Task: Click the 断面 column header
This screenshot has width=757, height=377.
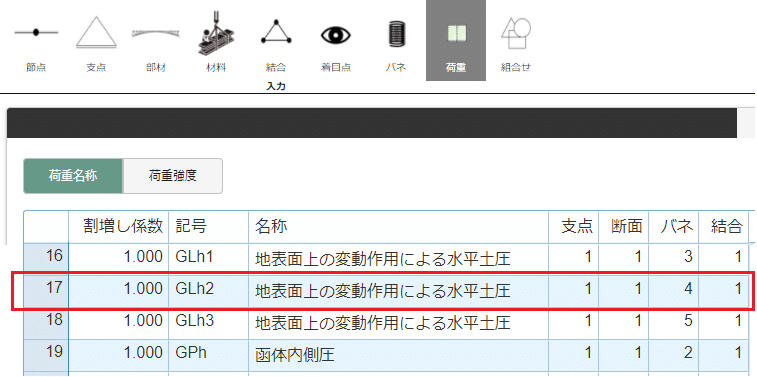Action: (623, 226)
